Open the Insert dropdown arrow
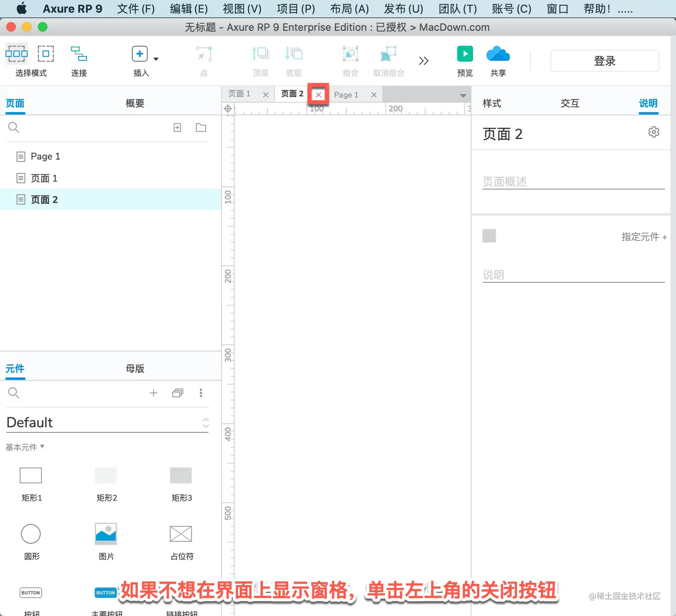The height and width of the screenshot is (616, 676). [x=156, y=59]
